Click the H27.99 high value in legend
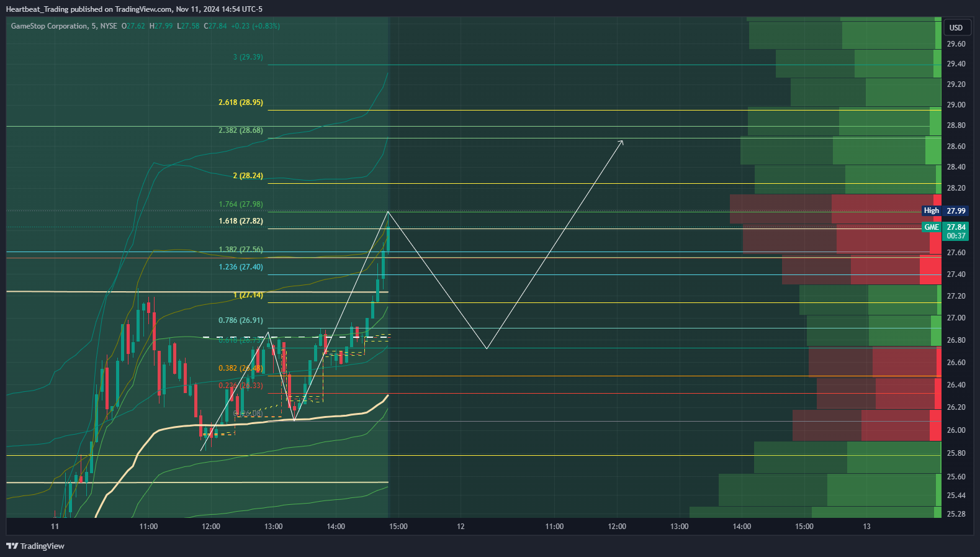 pyautogui.click(x=161, y=26)
